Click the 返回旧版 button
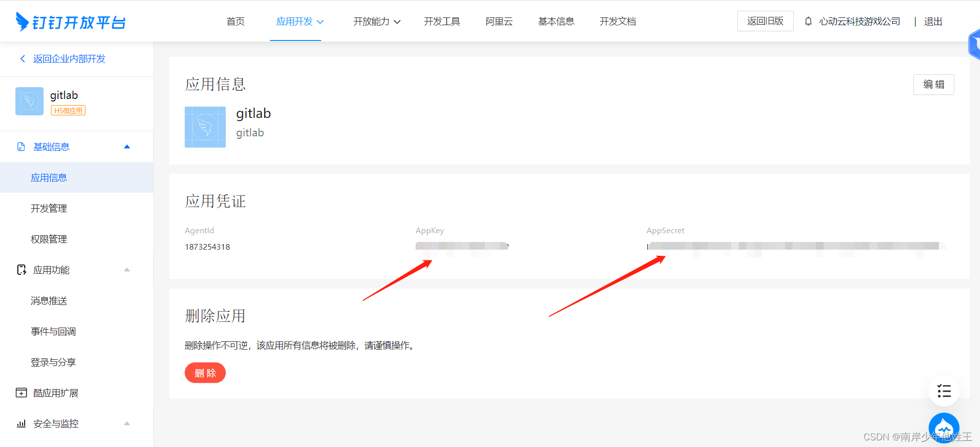The height and width of the screenshot is (447, 980). click(765, 21)
